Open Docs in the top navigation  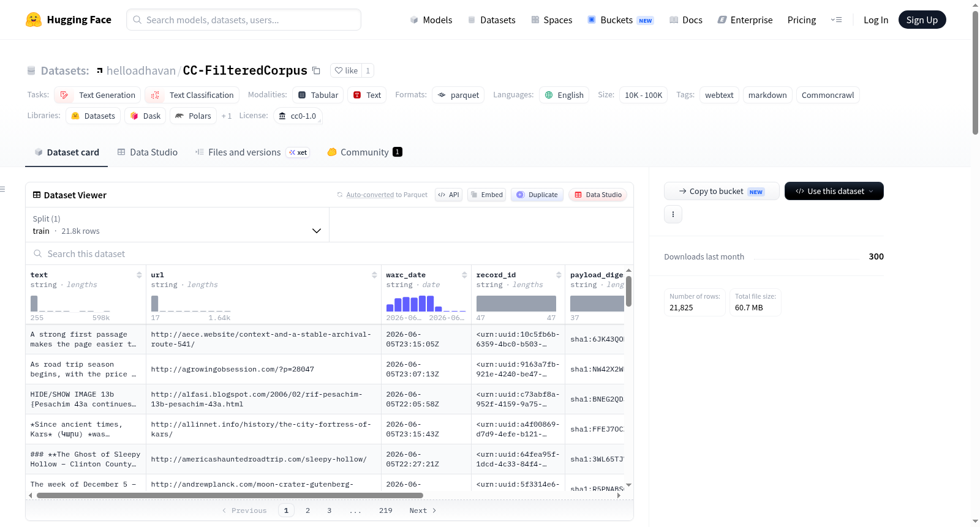(686, 20)
